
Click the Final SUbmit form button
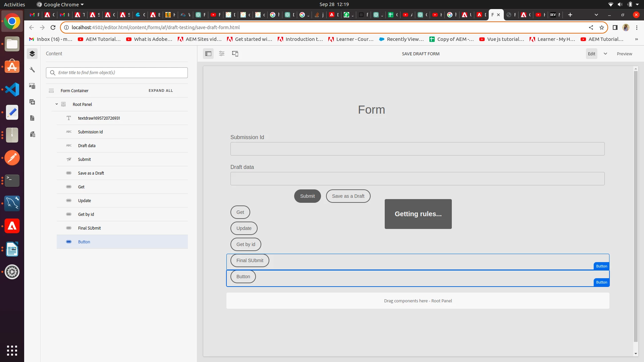250,260
